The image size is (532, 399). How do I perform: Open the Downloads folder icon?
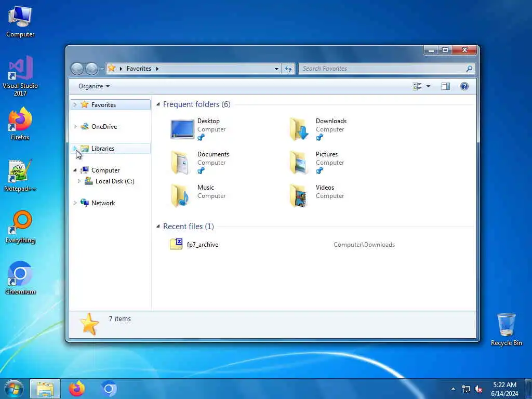[299, 129]
